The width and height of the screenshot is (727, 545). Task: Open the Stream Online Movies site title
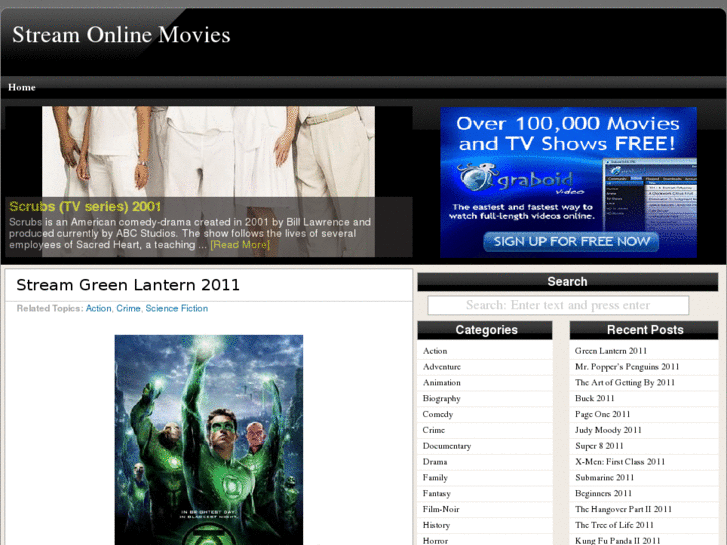pyautogui.click(x=121, y=35)
